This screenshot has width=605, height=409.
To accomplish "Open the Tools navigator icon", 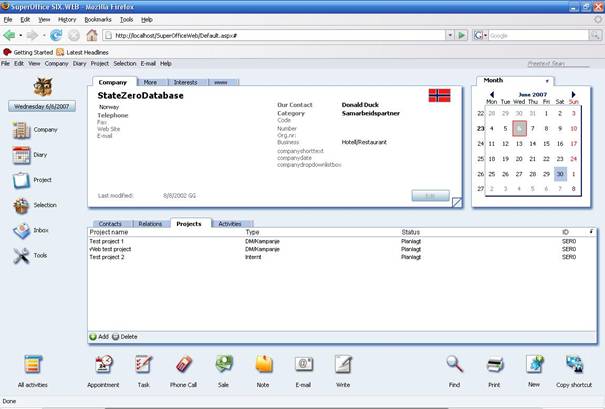I will click(x=21, y=255).
